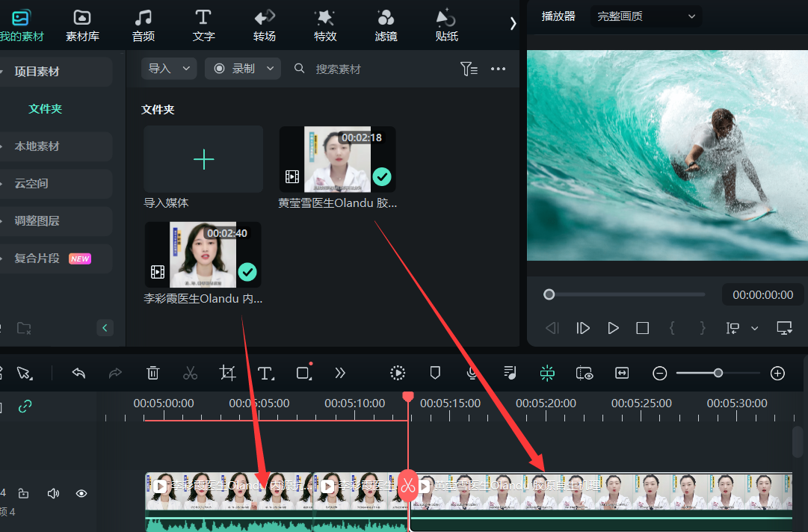Show more tabs with right chevron
The height and width of the screenshot is (532, 808).
[513, 24]
